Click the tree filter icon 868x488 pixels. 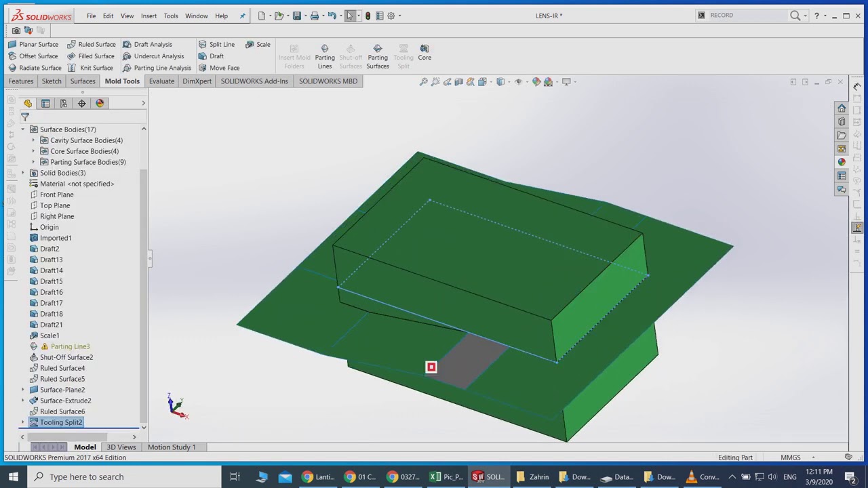[25, 117]
